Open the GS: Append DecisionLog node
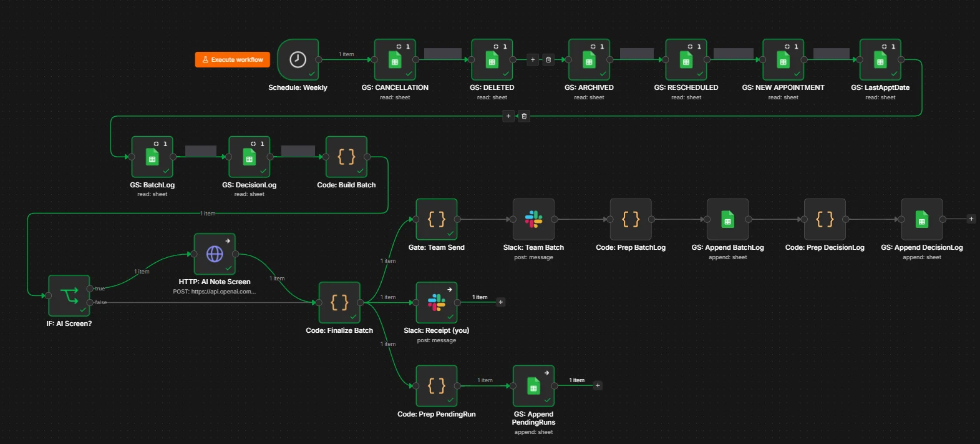 tap(922, 219)
